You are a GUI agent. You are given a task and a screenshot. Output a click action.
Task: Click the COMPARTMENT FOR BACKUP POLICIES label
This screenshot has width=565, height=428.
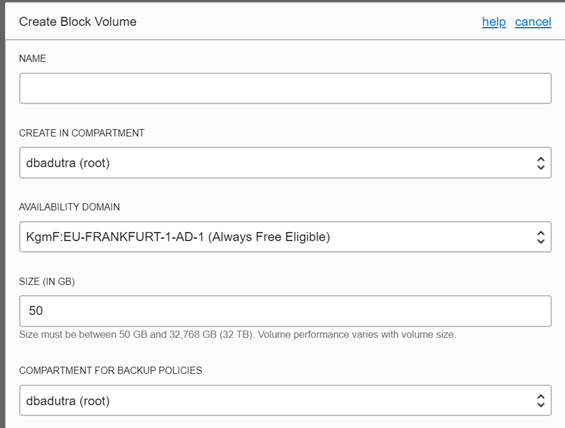tap(111, 370)
